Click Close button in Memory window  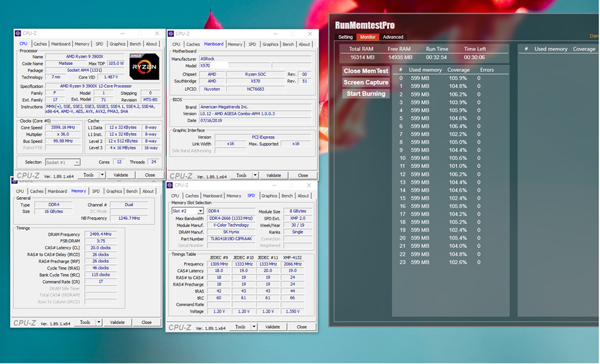[146, 322]
